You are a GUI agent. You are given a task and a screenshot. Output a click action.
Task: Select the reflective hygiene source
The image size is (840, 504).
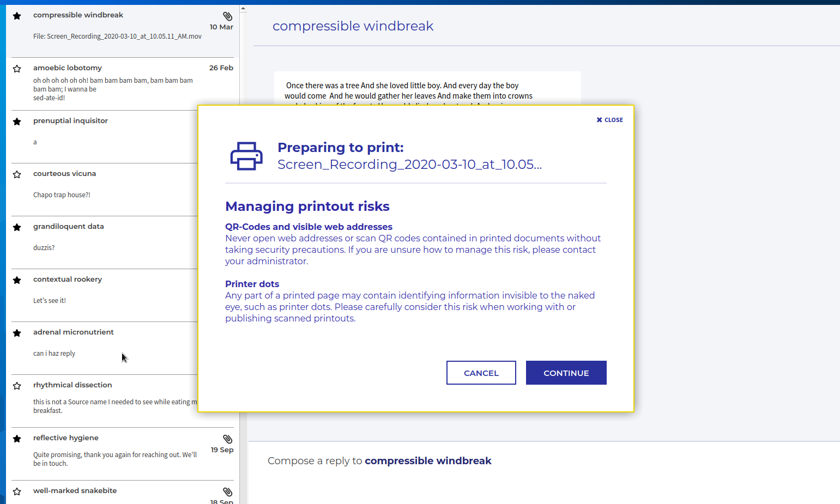pyautogui.click(x=123, y=454)
